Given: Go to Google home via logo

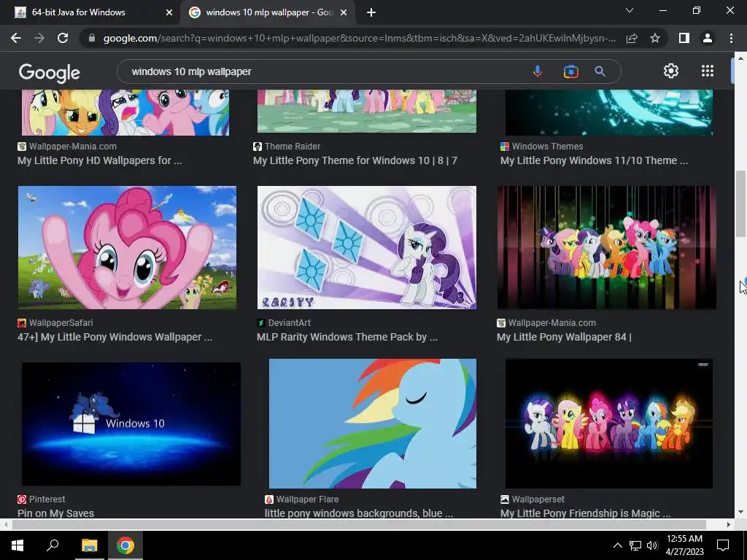Looking at the screenshot, I should [50, 72].
